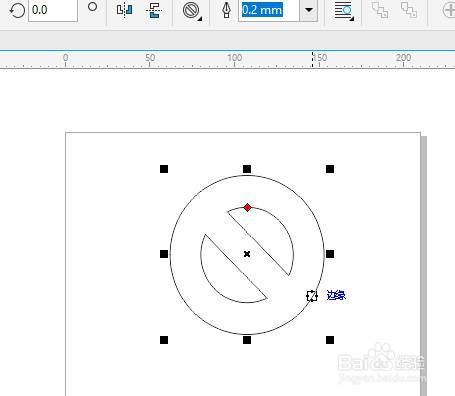Screen dimensions: 455x396
Task: Click the ruler at the 100 mark
Action: [235, 58]
